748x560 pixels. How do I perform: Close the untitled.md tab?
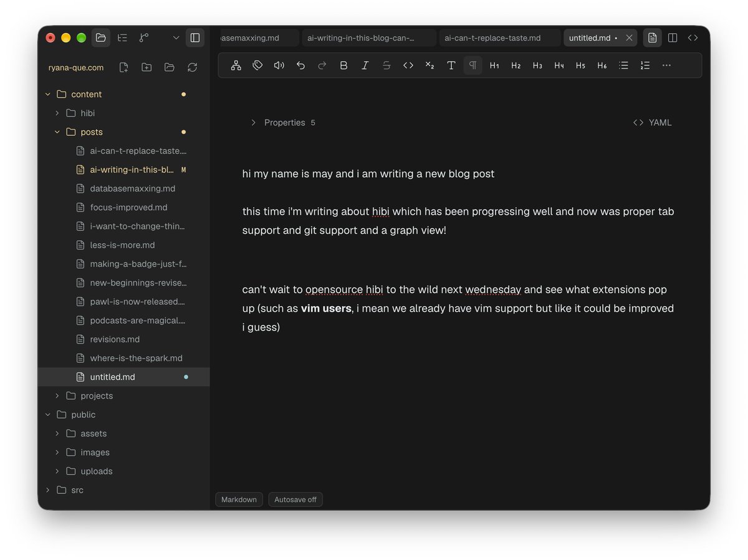(x=629, y=38)
